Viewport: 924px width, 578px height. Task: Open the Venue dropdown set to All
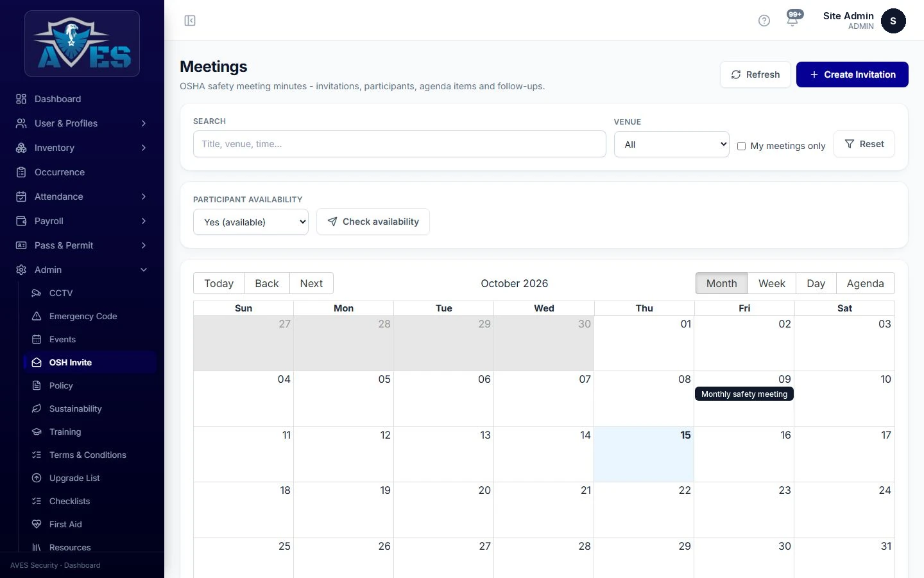(671, 144)
